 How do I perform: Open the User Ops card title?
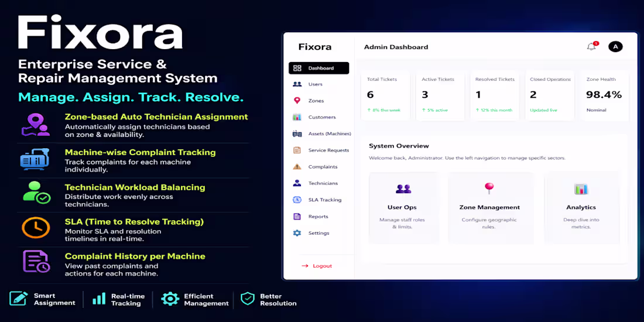(402, 207)
